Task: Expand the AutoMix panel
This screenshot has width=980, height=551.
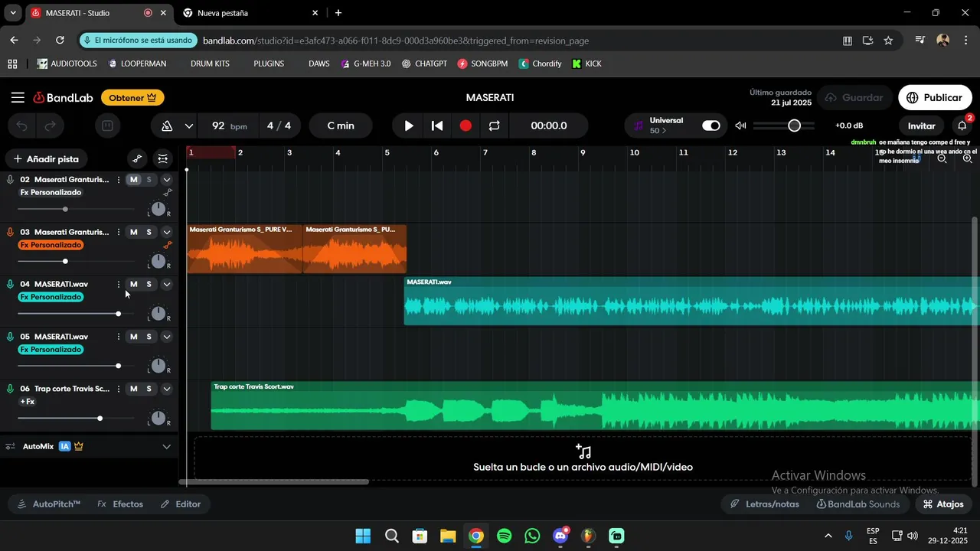Action: point(167,446)
